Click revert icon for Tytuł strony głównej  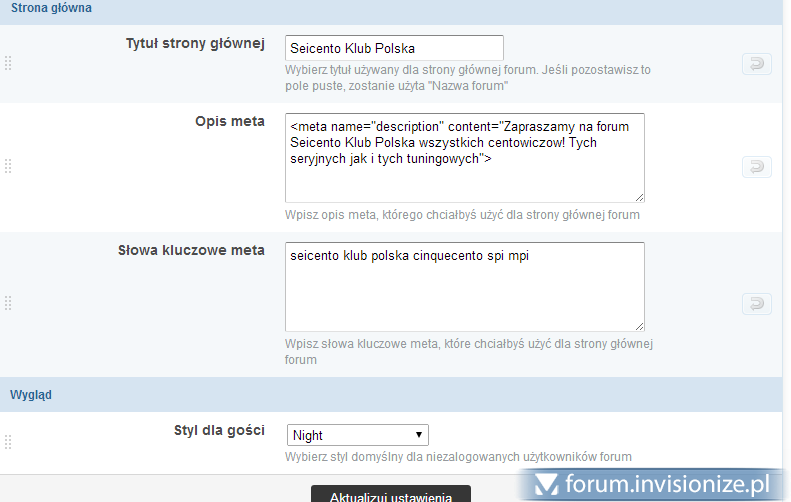point(756,64)
